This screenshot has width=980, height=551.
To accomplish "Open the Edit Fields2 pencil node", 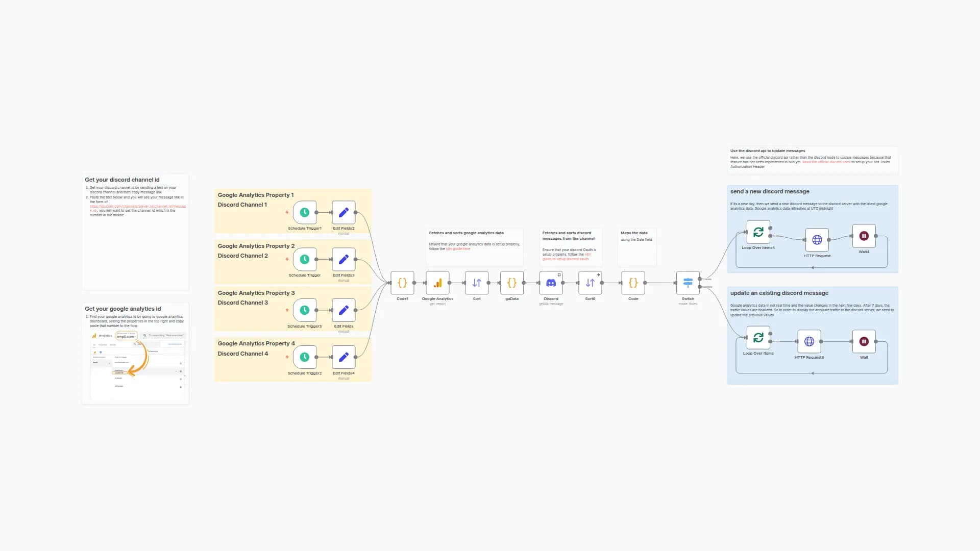I will 344,212.
